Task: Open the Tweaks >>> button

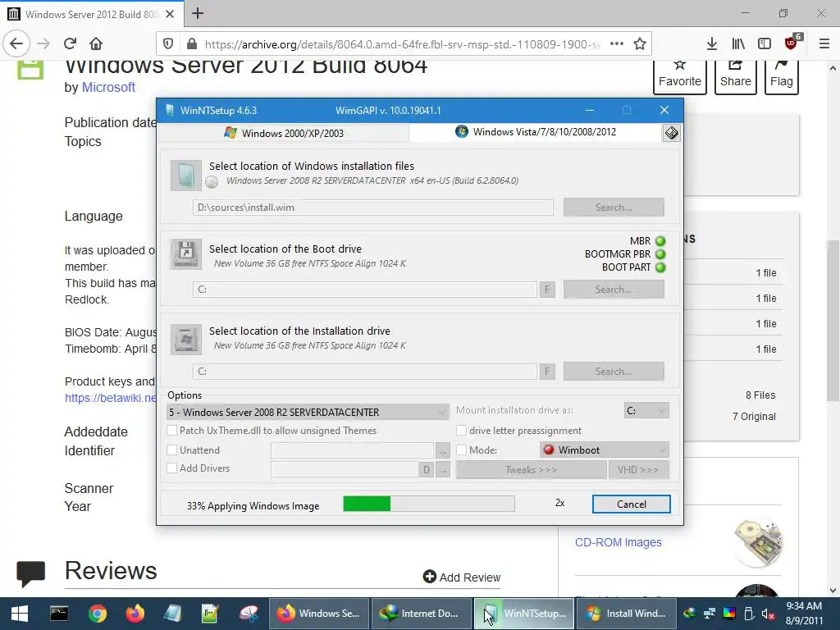Action: 531,470
